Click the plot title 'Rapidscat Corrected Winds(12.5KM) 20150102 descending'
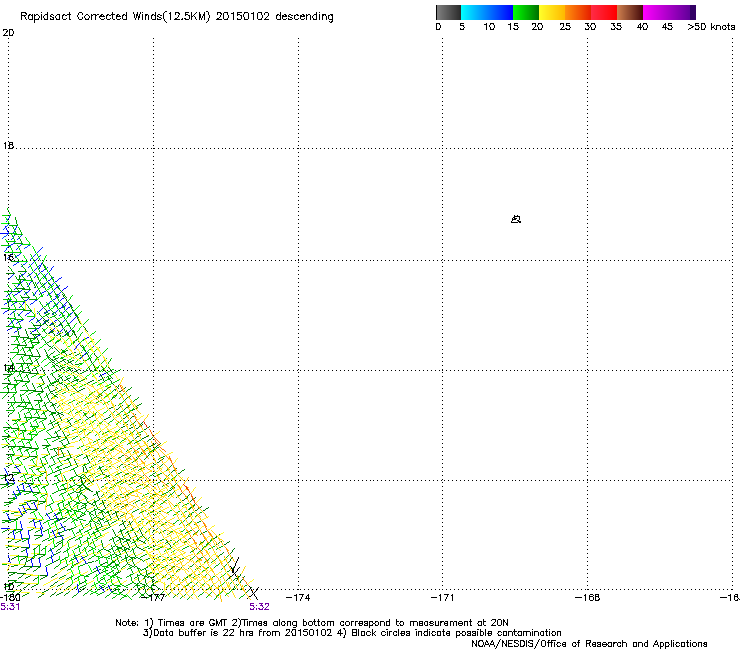740x650 pixels. [177, 17]
